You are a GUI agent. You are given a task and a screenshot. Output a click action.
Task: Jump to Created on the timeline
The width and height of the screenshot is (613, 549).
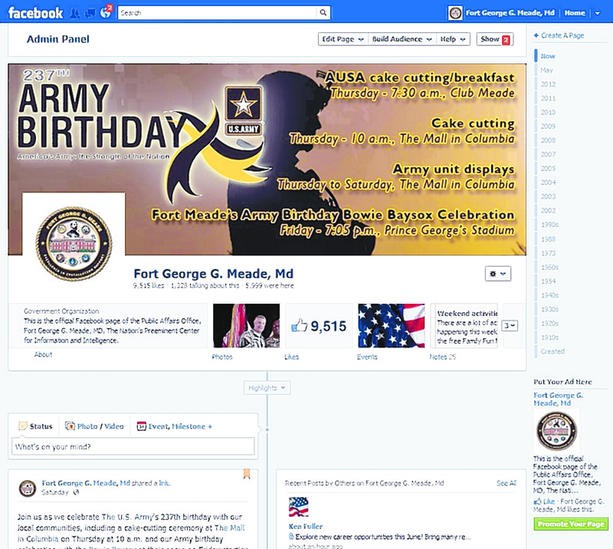[552, 352]
